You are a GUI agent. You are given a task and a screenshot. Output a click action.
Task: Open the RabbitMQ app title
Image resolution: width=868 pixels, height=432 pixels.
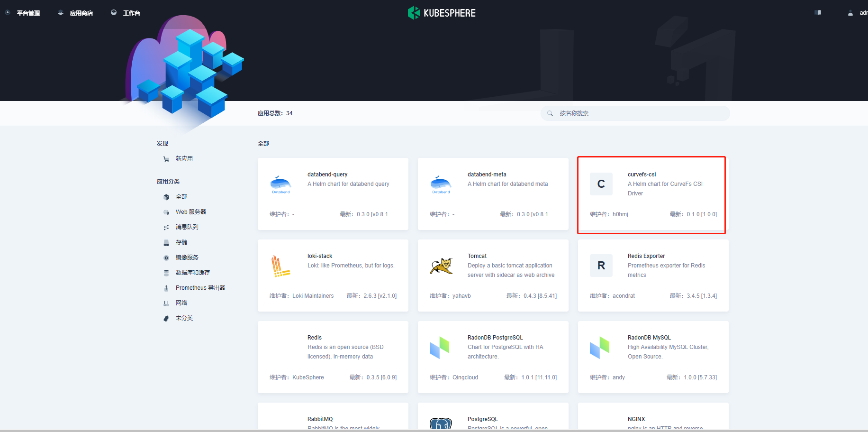click(320, 419)
